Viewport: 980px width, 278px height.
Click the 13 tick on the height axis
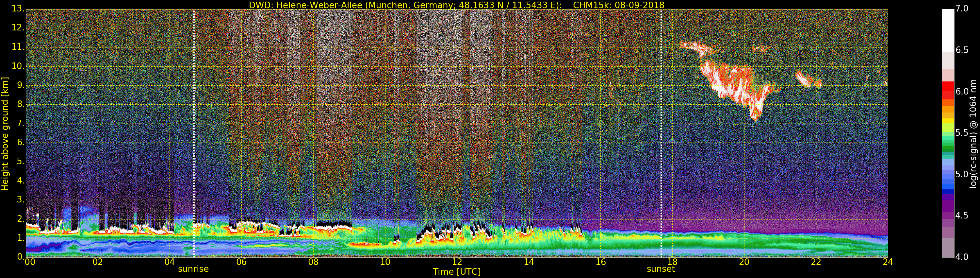coord(17,9)
